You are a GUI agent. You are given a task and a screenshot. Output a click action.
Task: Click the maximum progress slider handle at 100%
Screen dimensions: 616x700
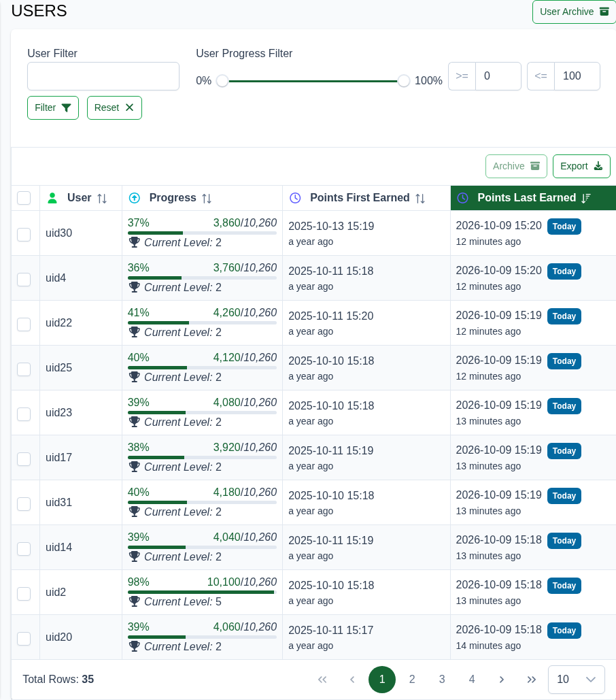tap(404, 81)
